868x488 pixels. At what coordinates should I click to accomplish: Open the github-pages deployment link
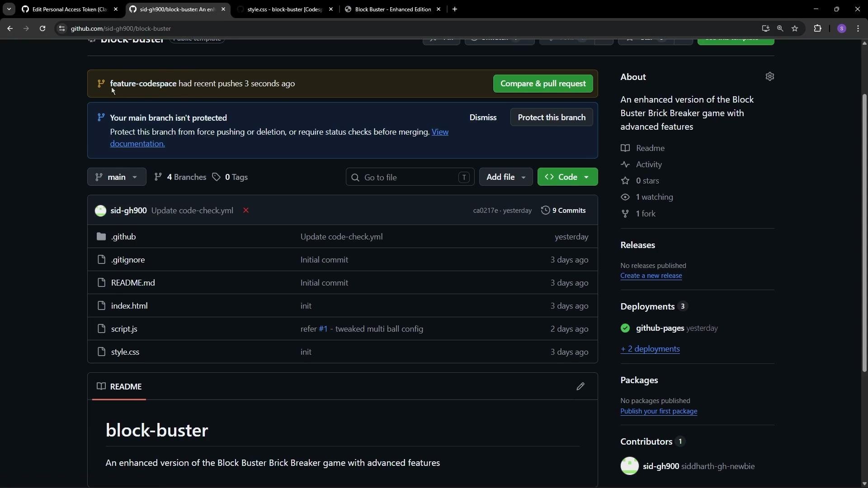tap(660, 328)
